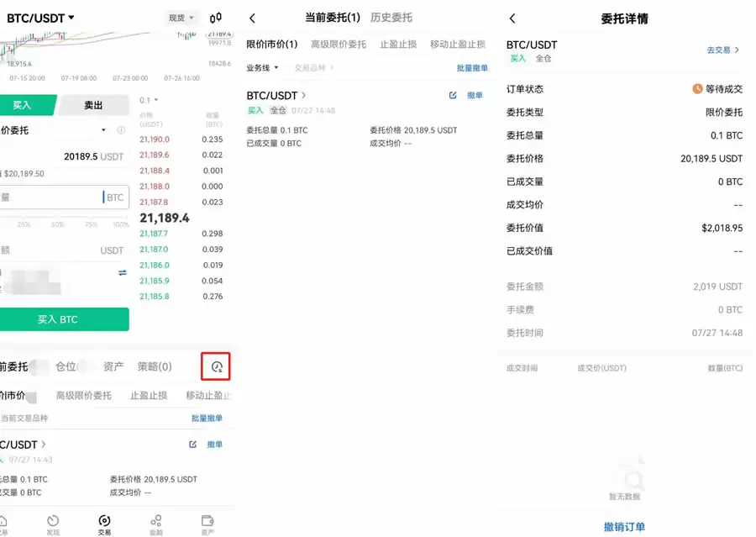
Task: Tap the 发现 icon in bottom navigation
Action: pyautogui.click(x=53, y=523)
